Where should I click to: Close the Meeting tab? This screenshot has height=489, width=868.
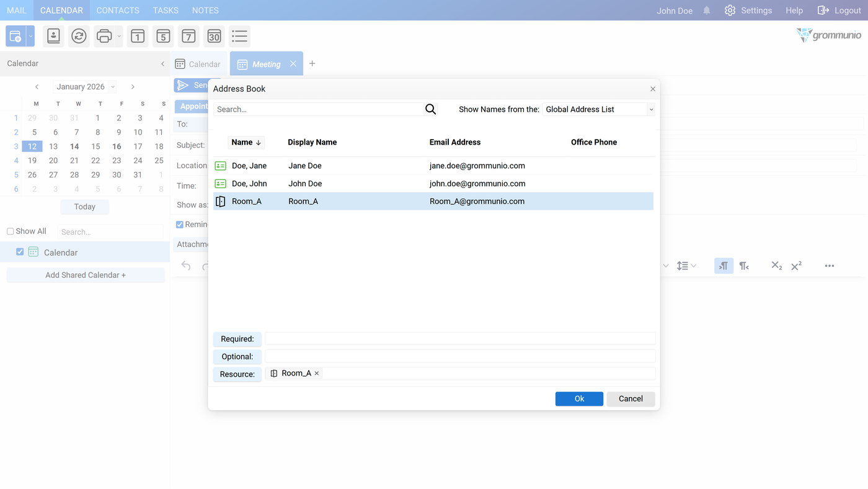click(x=293, y=64)
